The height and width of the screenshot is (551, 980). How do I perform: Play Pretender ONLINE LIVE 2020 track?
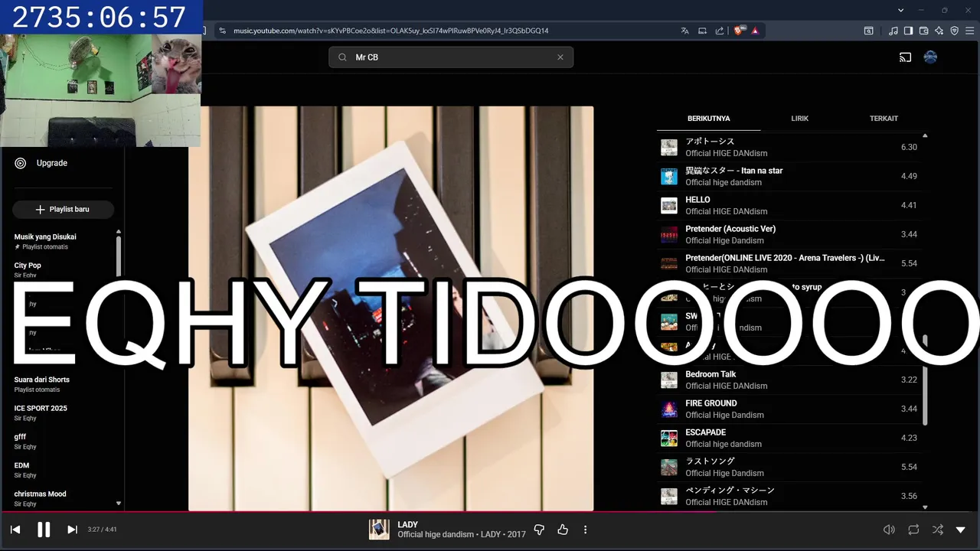(790, 263)
